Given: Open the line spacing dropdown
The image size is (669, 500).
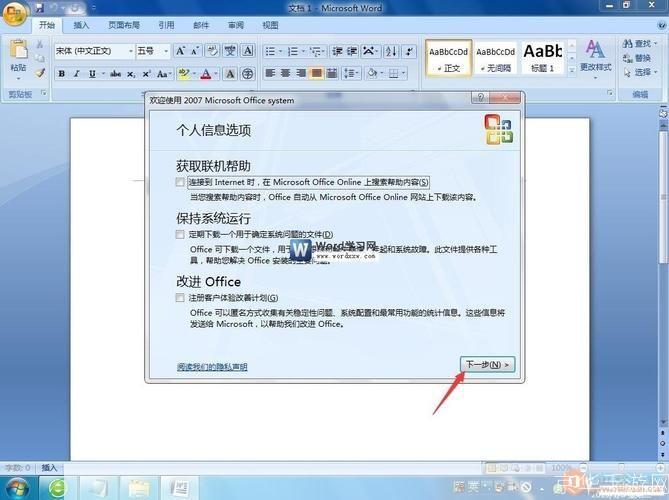Looking at the screenshot, I should 352,73.
